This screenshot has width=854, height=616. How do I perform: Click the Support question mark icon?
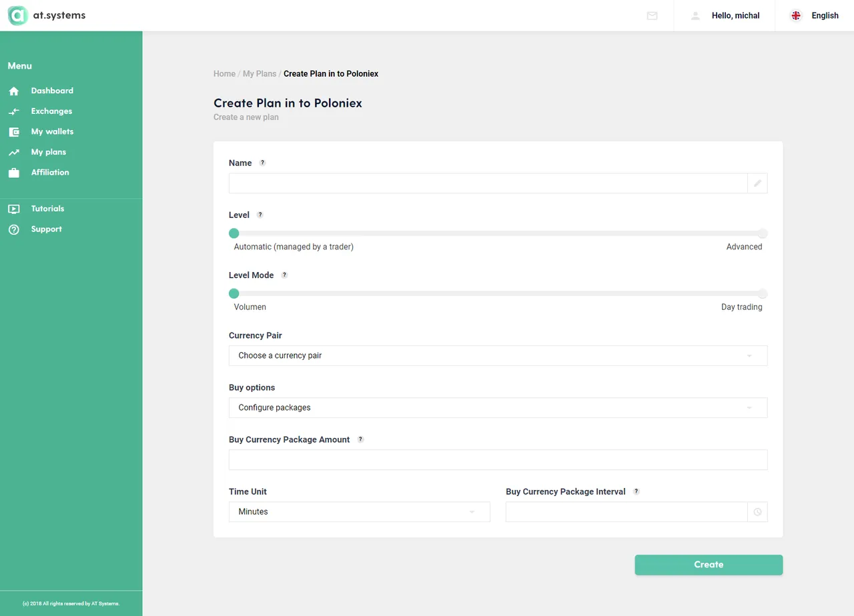coord(14,229)
